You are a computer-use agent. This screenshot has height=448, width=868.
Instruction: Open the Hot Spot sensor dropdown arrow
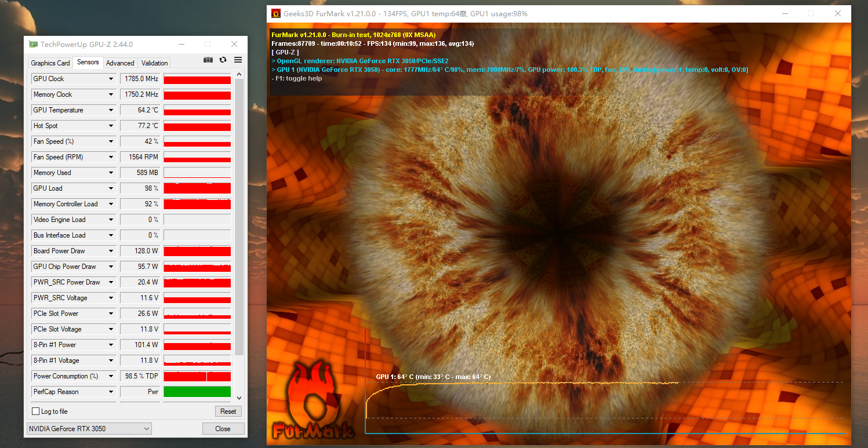[x=111, y=126]
